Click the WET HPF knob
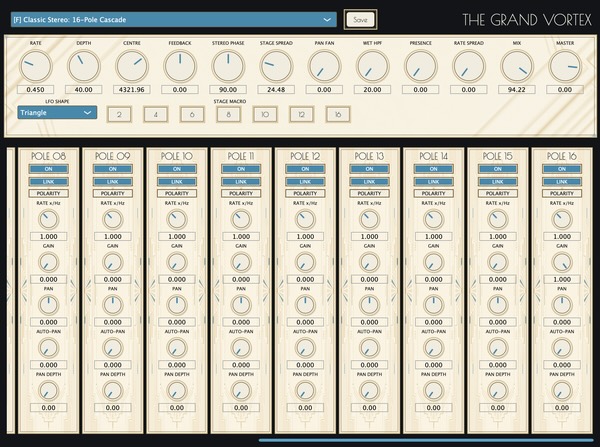 coord(372,66)
